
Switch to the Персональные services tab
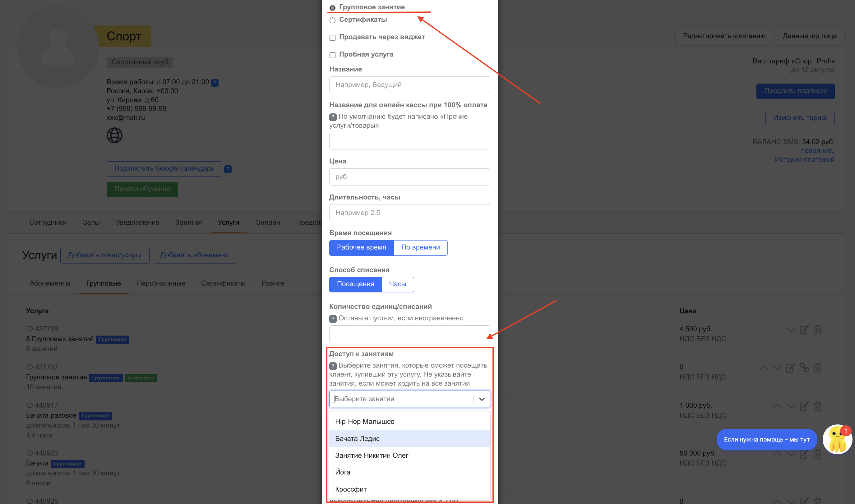click(161, 283)
